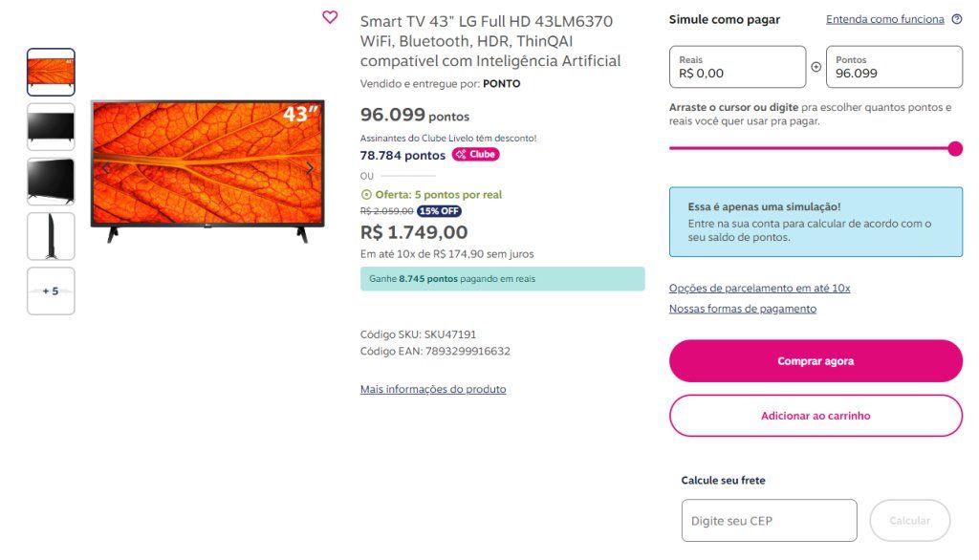Click the Pontos amount field

point(894,67)
